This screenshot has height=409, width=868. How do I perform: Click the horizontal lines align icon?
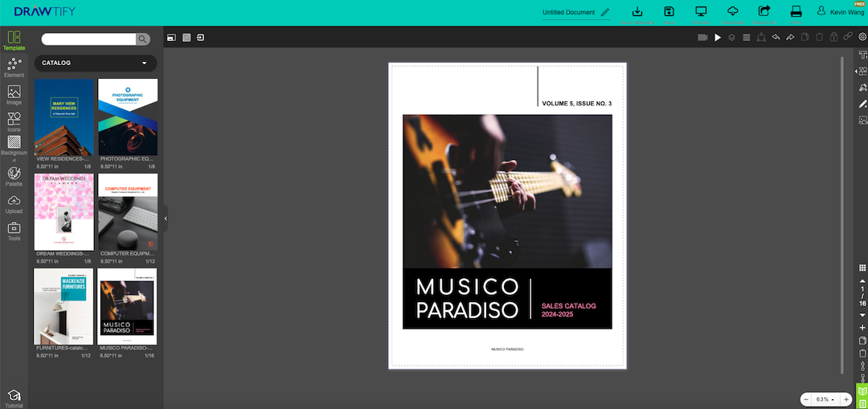(x=746, y=38)
